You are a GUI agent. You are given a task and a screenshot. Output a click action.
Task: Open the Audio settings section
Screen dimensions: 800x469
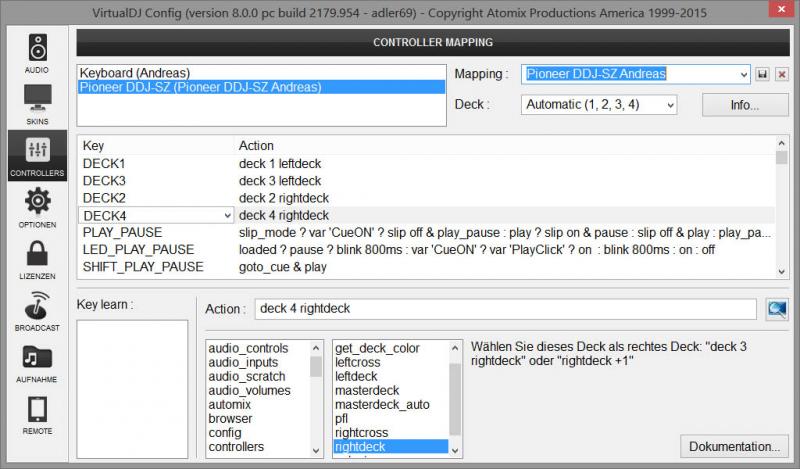[x=37, y=53]
